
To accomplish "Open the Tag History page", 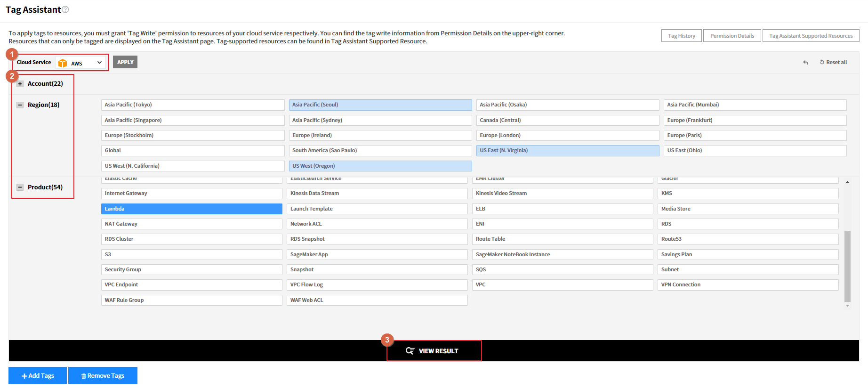I will coord(681,36).
